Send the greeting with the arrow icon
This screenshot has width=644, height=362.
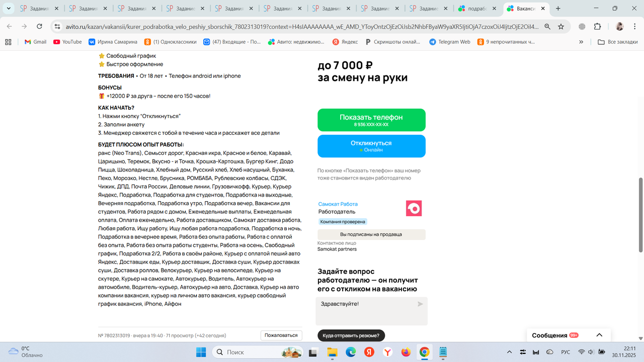420,304
